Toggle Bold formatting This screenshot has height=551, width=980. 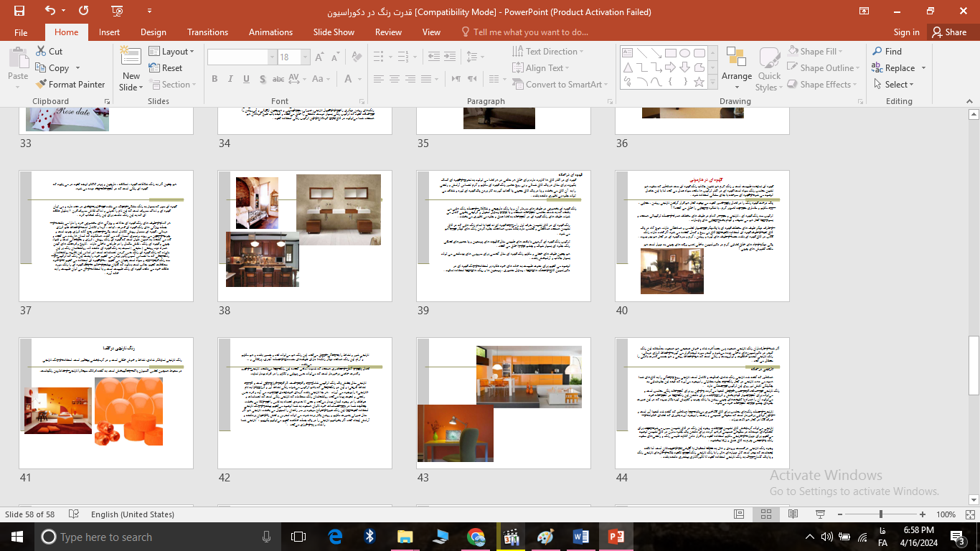click(215, 79)
